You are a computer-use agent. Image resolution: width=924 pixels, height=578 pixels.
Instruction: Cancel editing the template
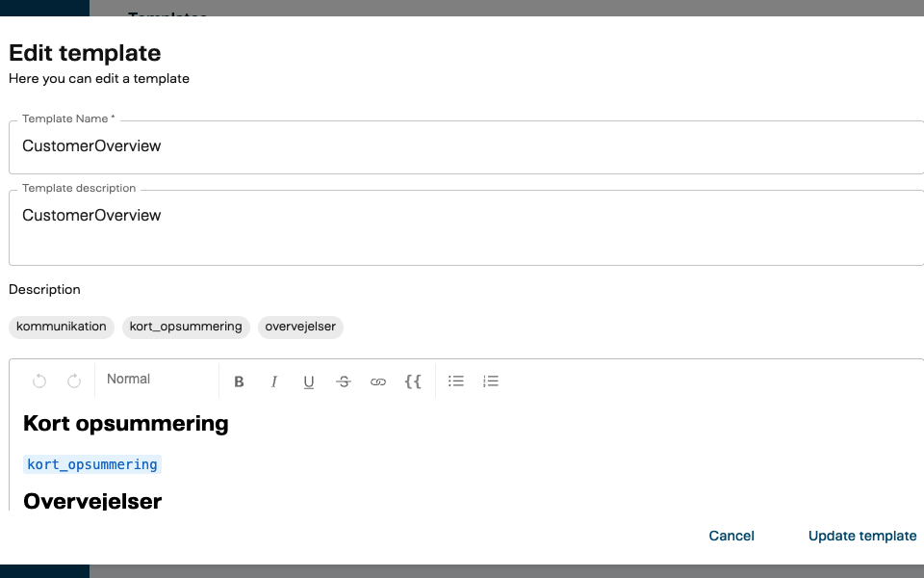coord(731,536)
